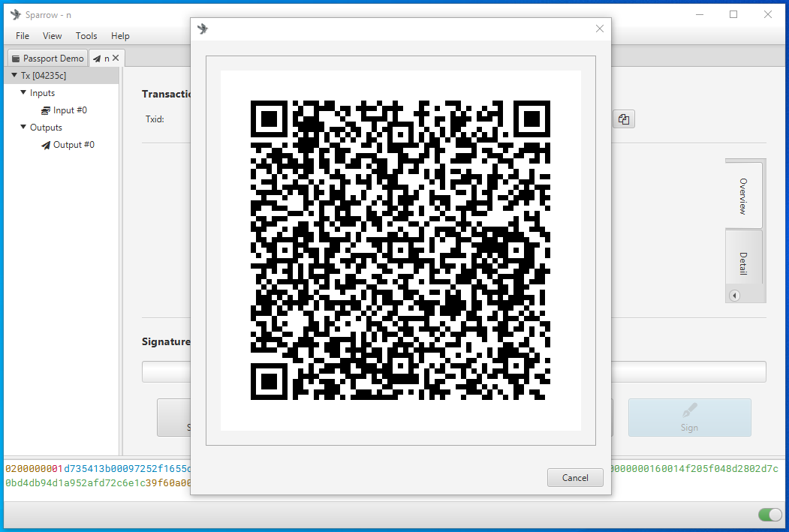Close the Sparrow main window

click(768, 14)
